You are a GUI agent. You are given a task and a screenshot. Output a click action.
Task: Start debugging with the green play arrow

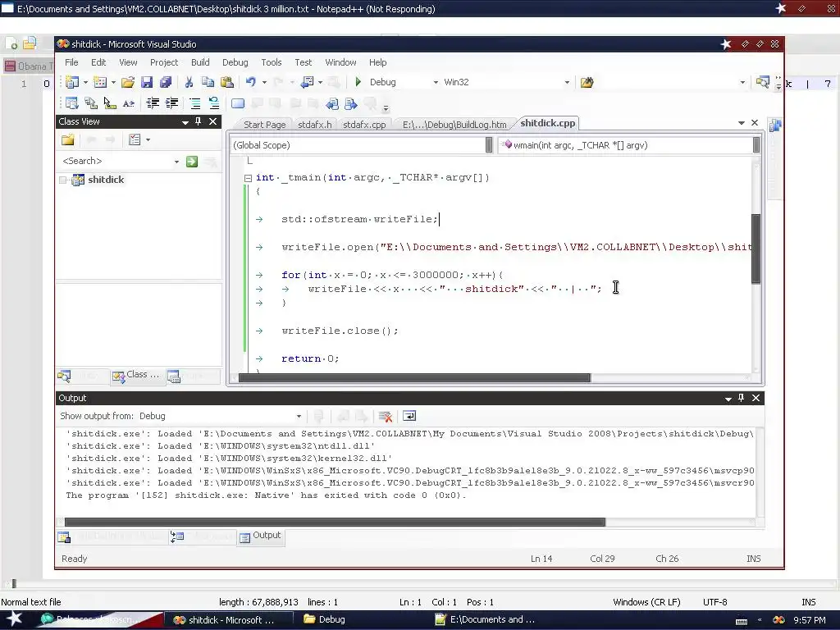click(x=358, y=82)
